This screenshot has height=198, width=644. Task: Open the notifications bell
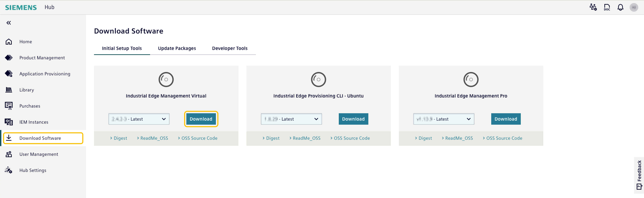tap(620, 7)
